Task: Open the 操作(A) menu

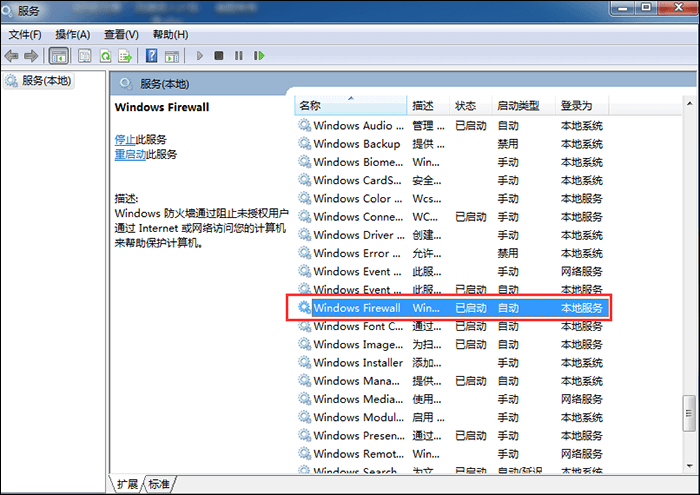Action: (x=73, y=34)
